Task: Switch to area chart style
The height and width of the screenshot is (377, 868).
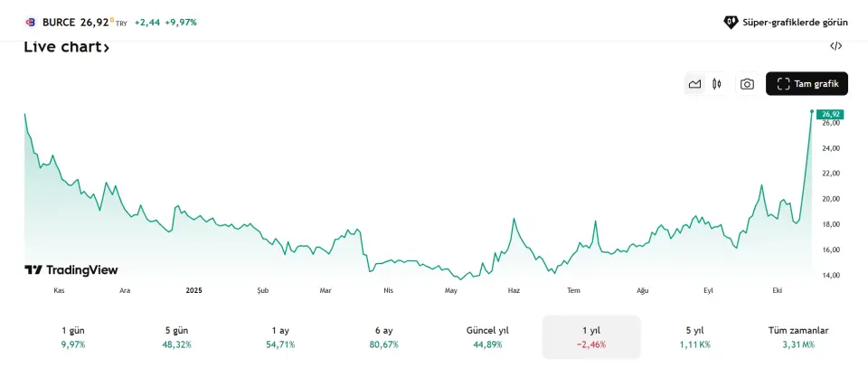Action: tap(694, 84)
